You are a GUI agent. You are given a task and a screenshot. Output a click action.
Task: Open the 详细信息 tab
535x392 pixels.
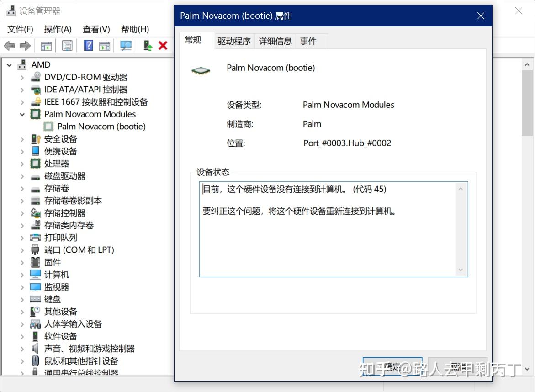[275, 41]
